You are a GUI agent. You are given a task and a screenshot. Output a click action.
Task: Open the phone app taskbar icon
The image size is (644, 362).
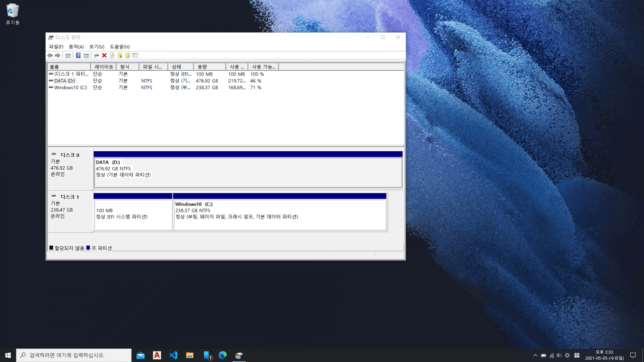coord(207,355)
